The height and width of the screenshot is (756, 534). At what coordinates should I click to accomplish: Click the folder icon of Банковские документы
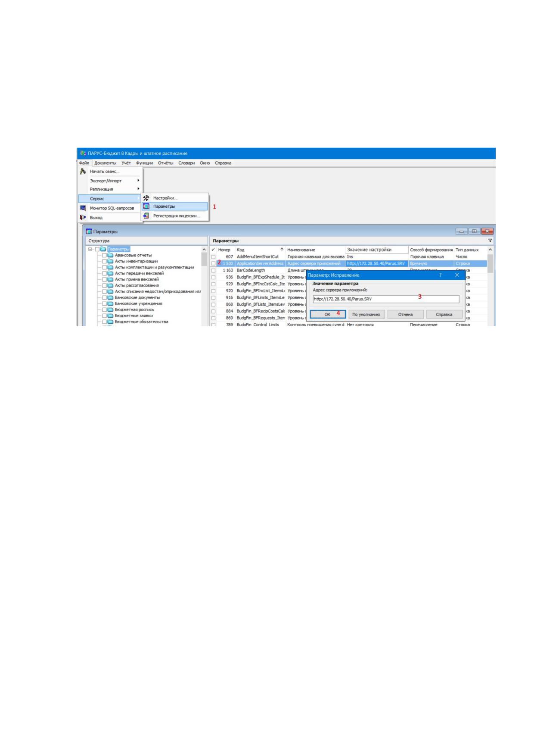111,297
